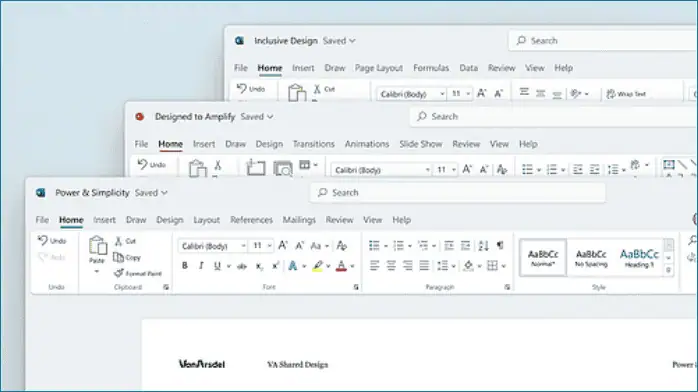
Task: Click Increase Font Size in Word
Action: tap(283, 246)
